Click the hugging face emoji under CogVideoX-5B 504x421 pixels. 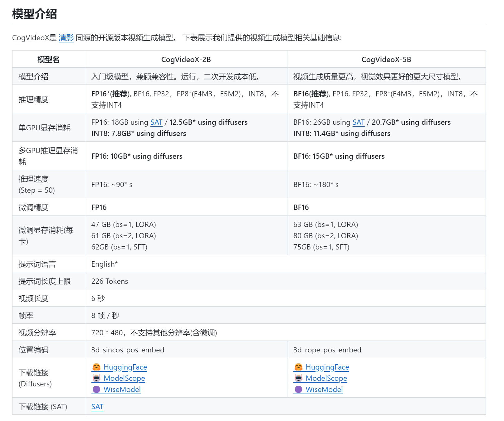pos(298,367)
